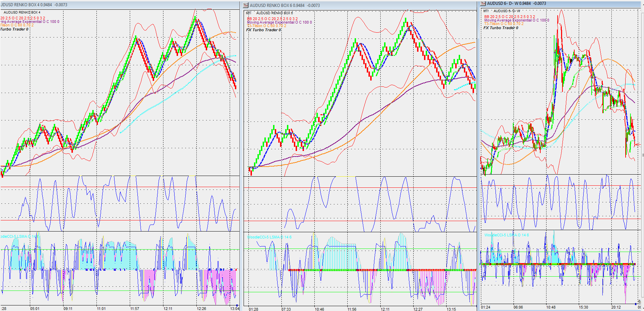
Task: Click the 01:24 time label on the time axis
Action: 485,307
